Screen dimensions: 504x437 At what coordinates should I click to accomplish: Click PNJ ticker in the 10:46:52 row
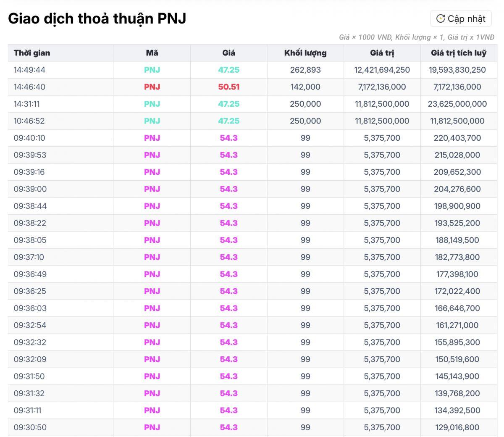(152, 121)
